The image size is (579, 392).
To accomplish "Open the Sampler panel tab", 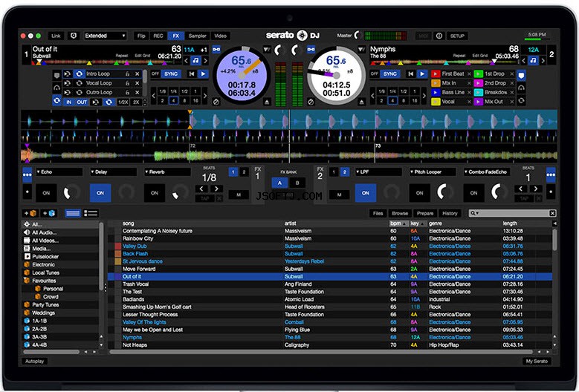I will pyautogui.click(x=197, y=36).
